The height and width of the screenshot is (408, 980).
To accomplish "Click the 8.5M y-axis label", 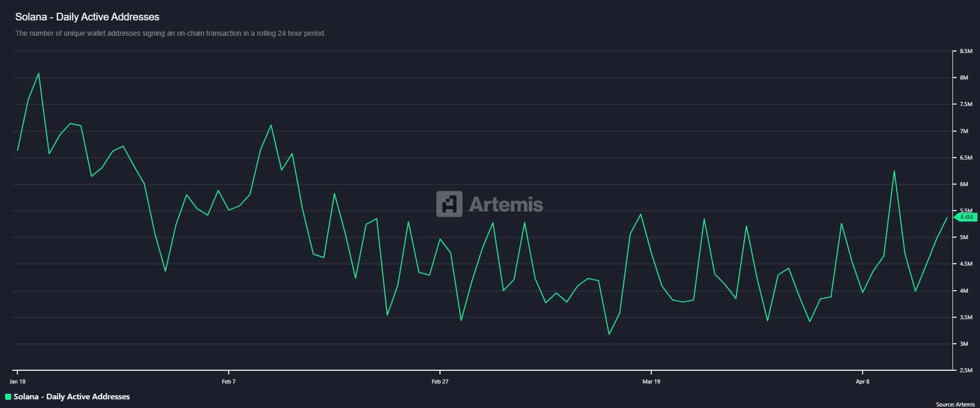I will 966,52.
